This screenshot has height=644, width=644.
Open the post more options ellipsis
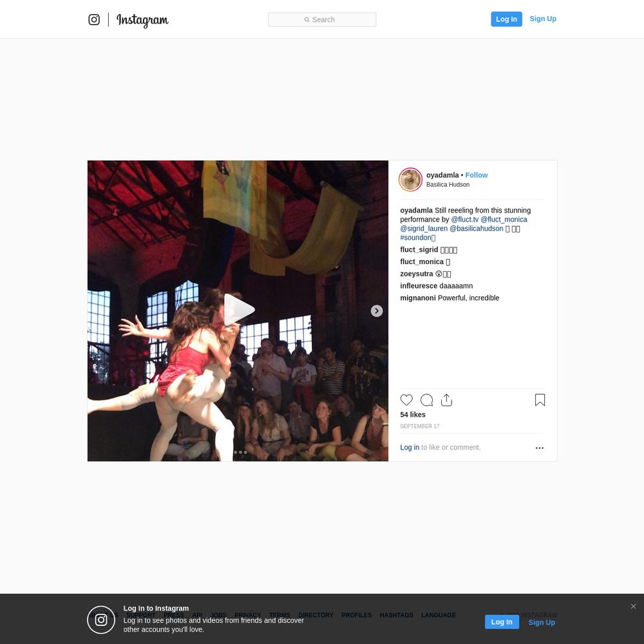(x=540, y=448)
